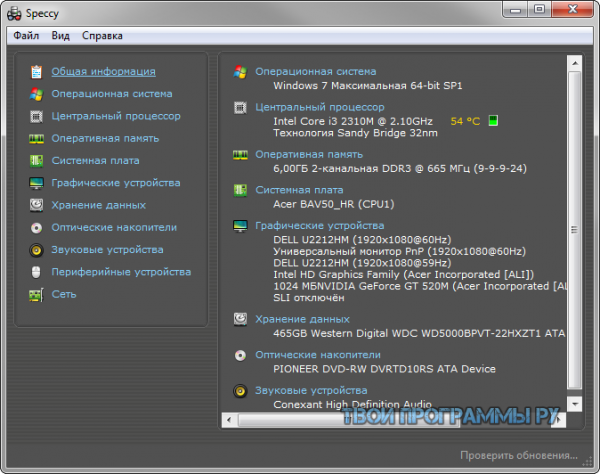The width and height of the screenshot is (600, 474).
Task: Click 1024 МБNVIDIA GeForce GT 520M line
Action: click(x=420, y=287)
